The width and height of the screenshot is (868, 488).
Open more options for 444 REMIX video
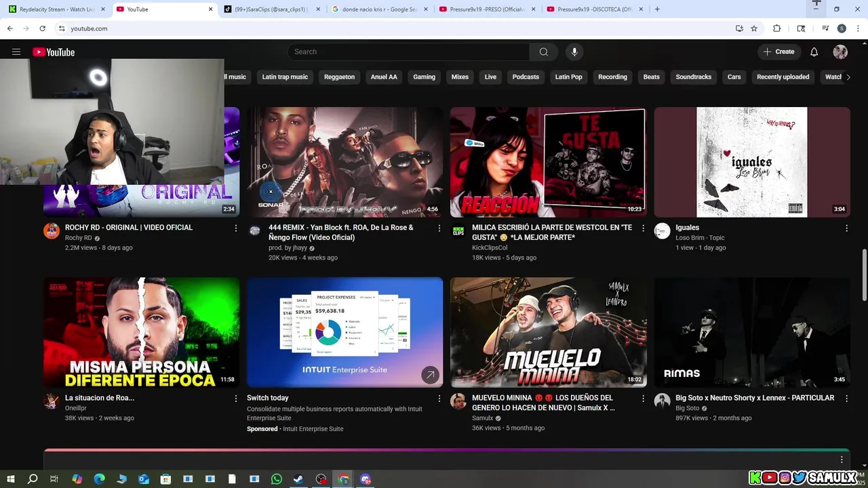439,228
